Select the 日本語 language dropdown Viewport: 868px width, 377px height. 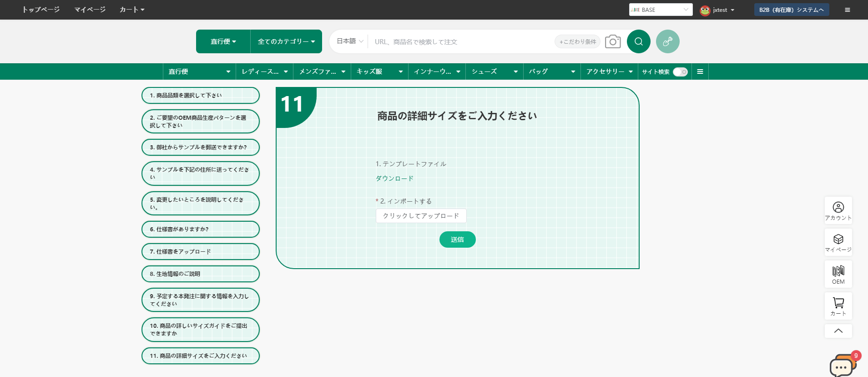(350, 41)
